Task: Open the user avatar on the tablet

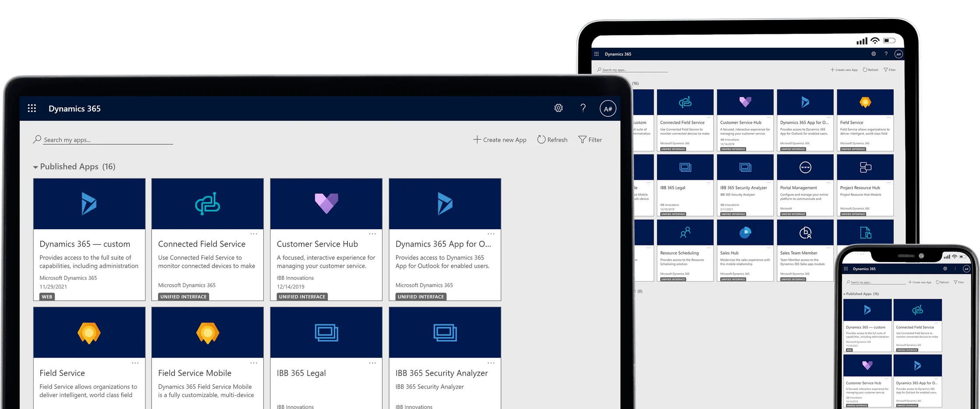Action: click(x=899, y=54)
